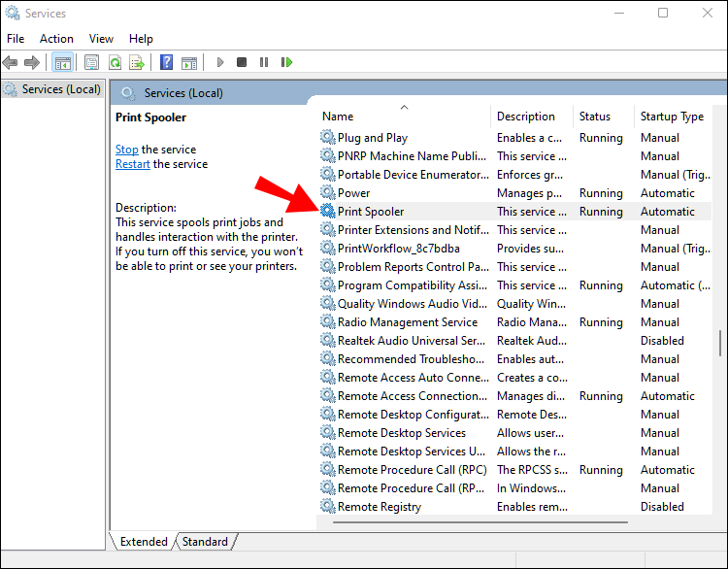Screen dimensions: 728x569
Task: Click the Export List toolbar icon
Action: 137,62
